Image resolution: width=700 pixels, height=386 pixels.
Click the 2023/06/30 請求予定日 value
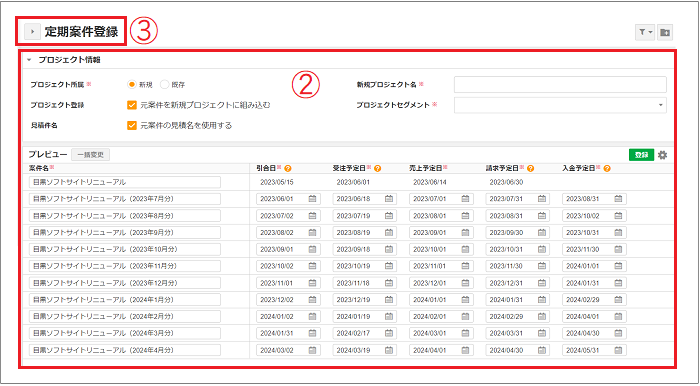pyautogui.click(x=506, y=182)
